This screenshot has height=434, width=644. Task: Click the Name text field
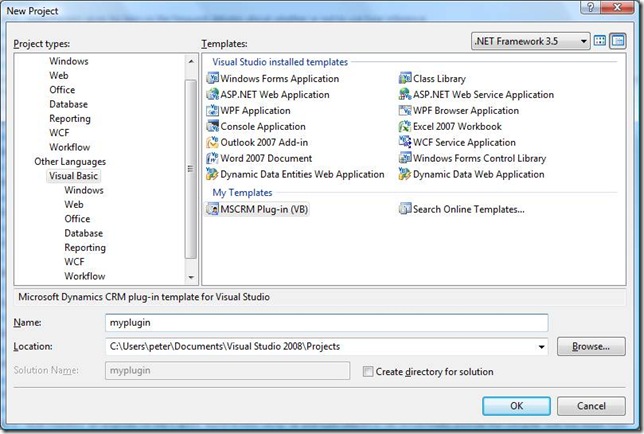(326, 323)
